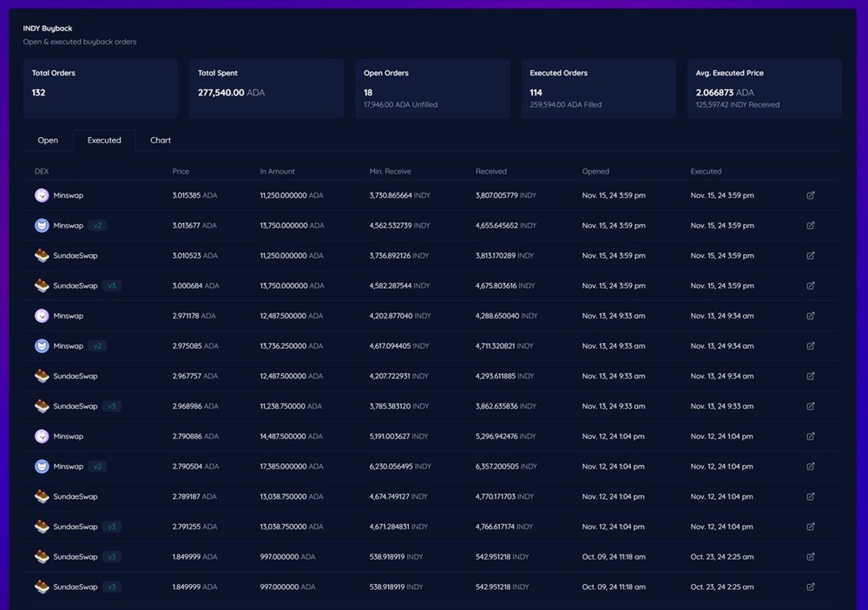Open transaction link for 2.968986 ADA order
The width and height of the screenshot is (868, 610).
(810, 406)
